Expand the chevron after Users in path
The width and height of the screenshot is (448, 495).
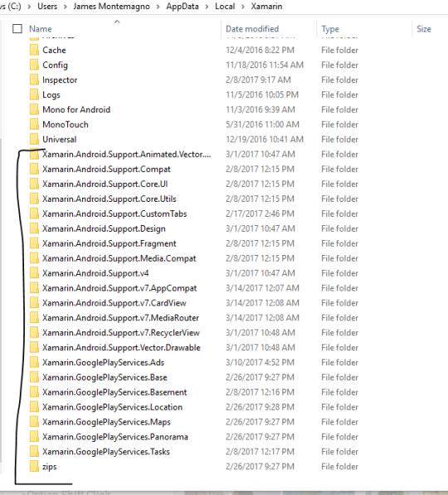66,7
